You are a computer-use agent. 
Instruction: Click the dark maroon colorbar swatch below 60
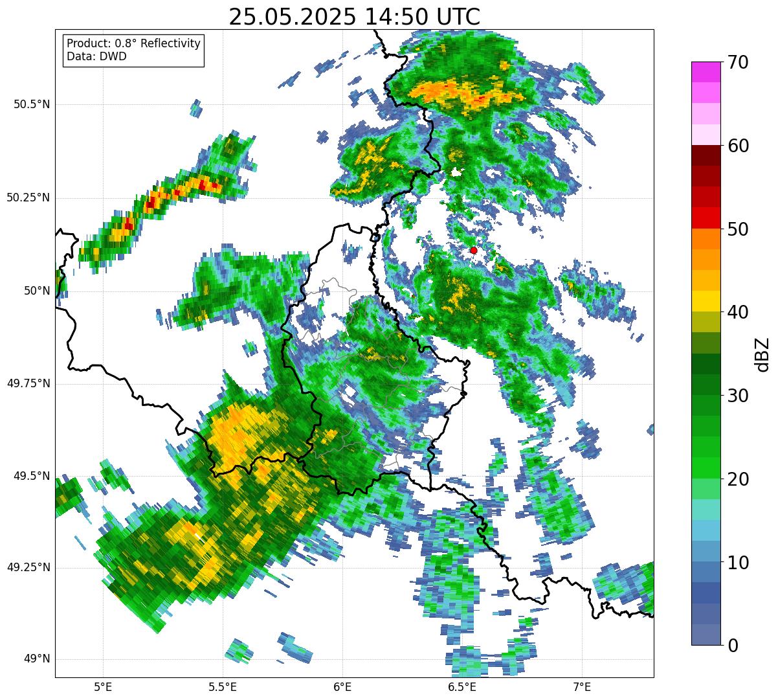pos(706,155)
